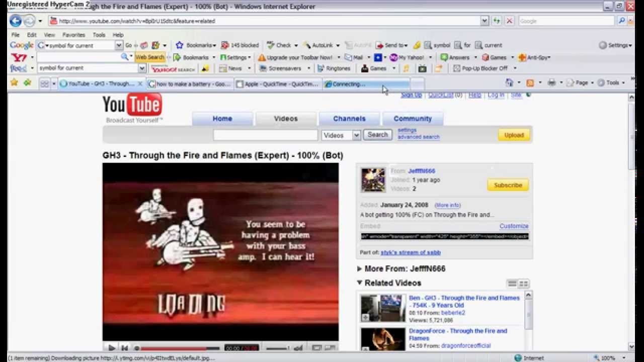The image size is (644, 362).
Task: Click the search magnifier by the Google box
Action: tap(622, 21)
